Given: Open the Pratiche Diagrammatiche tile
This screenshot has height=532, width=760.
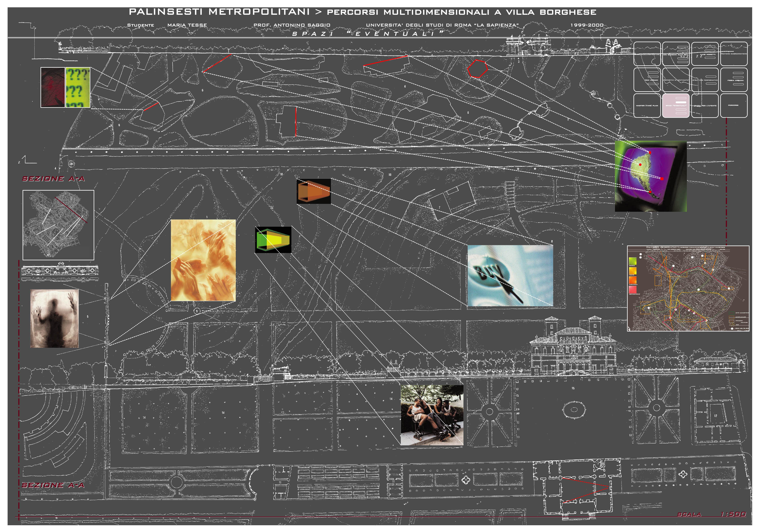Looking at the screenshot, I should [733, 54].
